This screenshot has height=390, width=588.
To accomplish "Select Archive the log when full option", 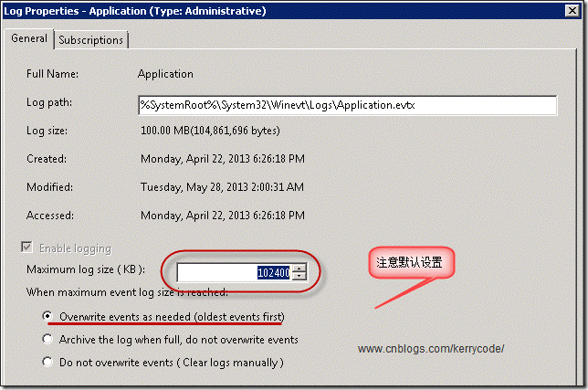I will coord(47,339).
